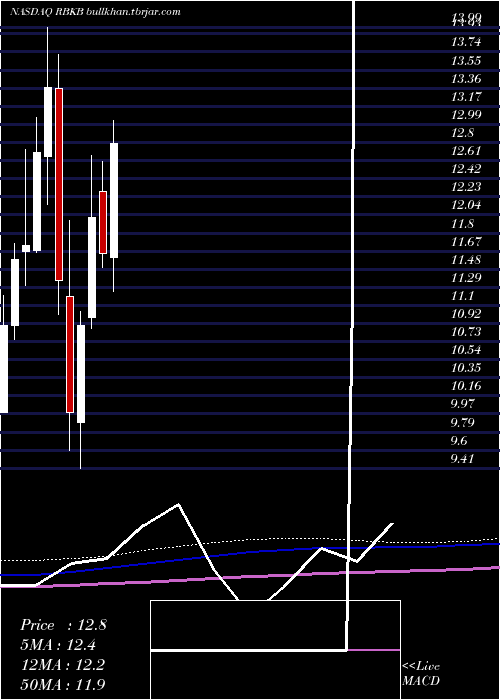500x700 pixels.
Task: Click the 11.29 price axis label
Action: click(466, 277)
